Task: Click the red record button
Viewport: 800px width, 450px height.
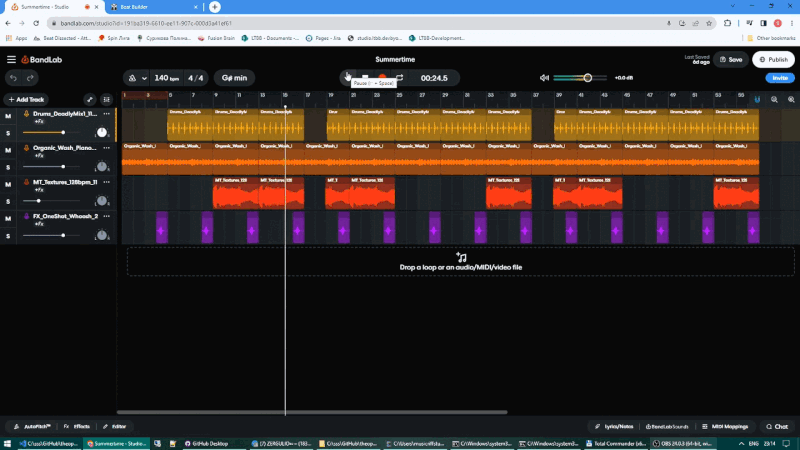Action: 382,78
